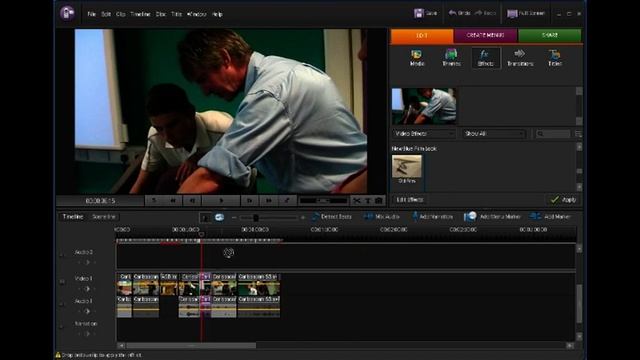Screen dimensions: 640x360
Task: Click the Freeze Frame camera icon
Action: pyautogui.click(x=379, y=200)
